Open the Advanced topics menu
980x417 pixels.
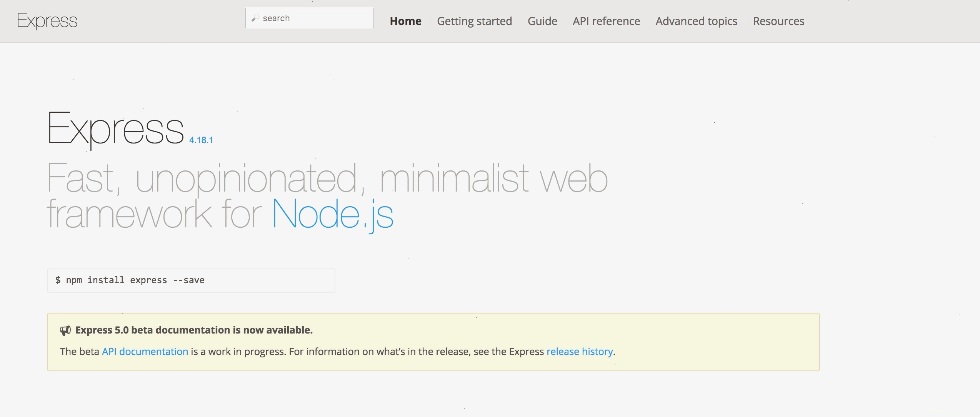697,21
